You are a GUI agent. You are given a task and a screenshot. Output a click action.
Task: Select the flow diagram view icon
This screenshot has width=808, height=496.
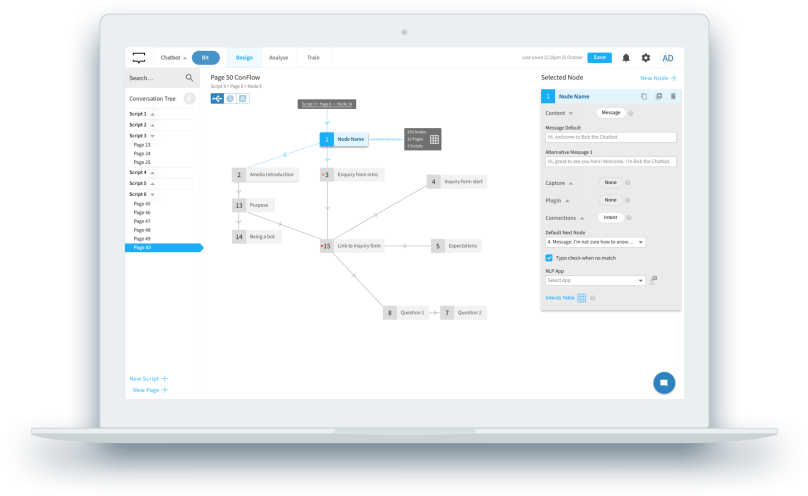click(217, 98)
